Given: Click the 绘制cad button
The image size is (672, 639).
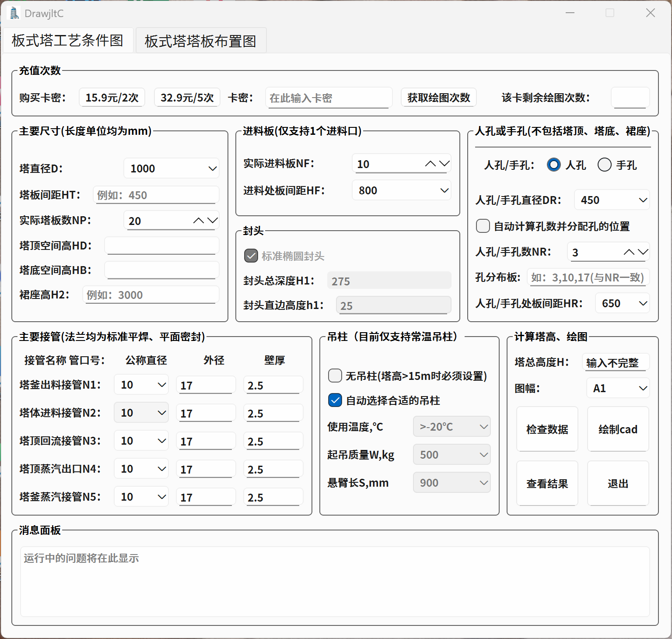Looking at the screenshot, I should pyautogui.click(x=618, y=429).
